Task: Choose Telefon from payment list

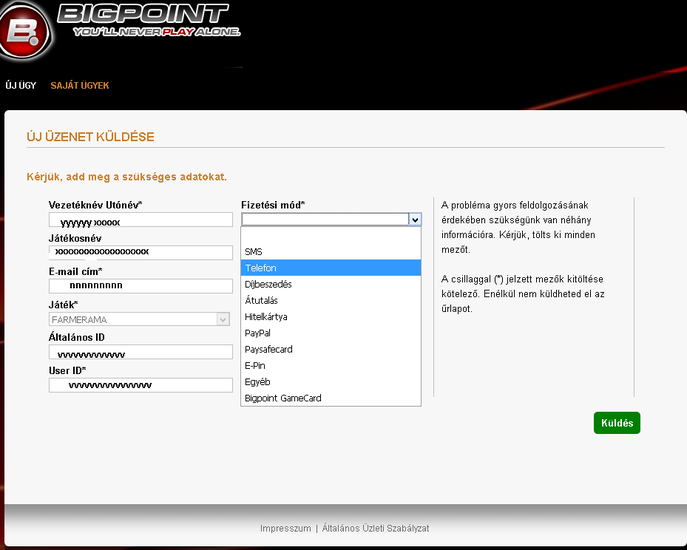Action: [261, 268]
